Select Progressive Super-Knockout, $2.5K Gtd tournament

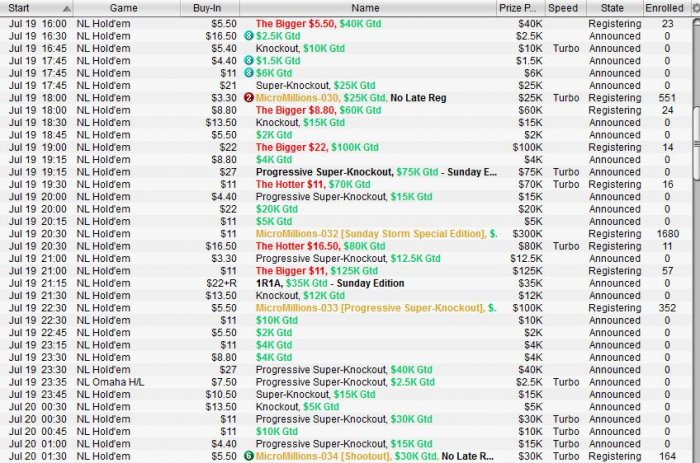point(346,382)
